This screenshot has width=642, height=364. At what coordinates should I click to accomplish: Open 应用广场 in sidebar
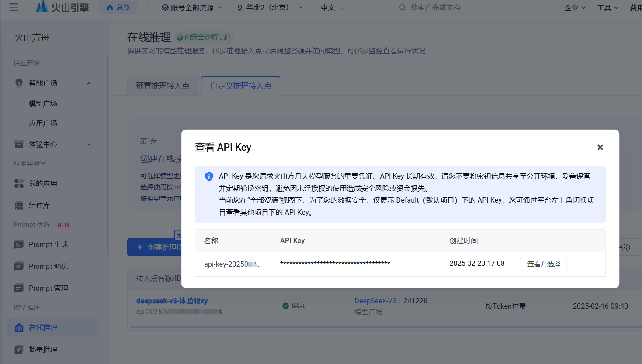[x=43, y=123]
